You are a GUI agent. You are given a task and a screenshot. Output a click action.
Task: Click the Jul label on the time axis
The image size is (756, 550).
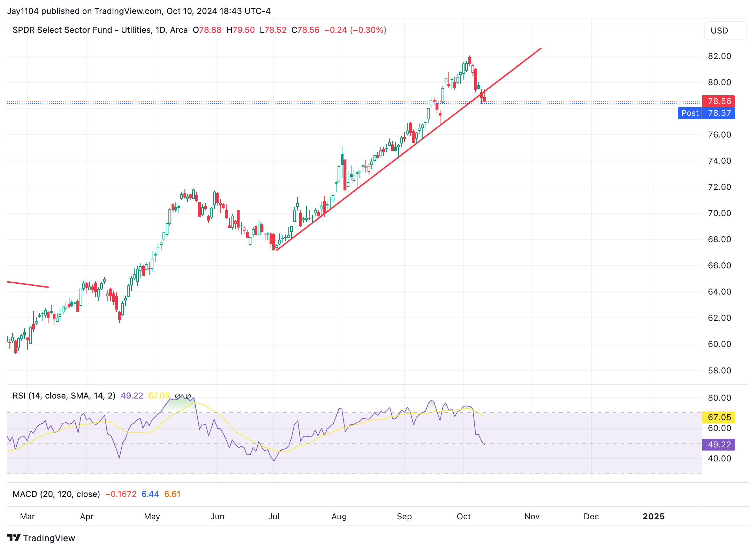pos(274,516)
